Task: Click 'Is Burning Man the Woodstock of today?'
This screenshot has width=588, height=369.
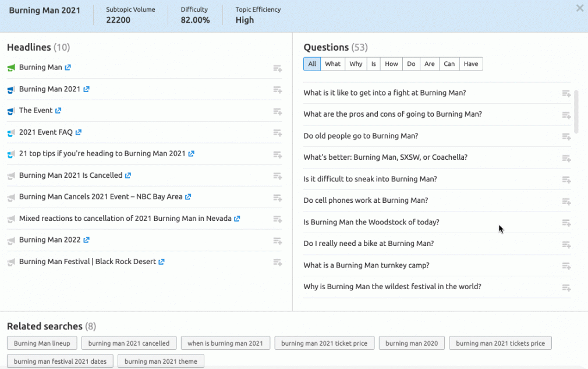Action: 371,222
